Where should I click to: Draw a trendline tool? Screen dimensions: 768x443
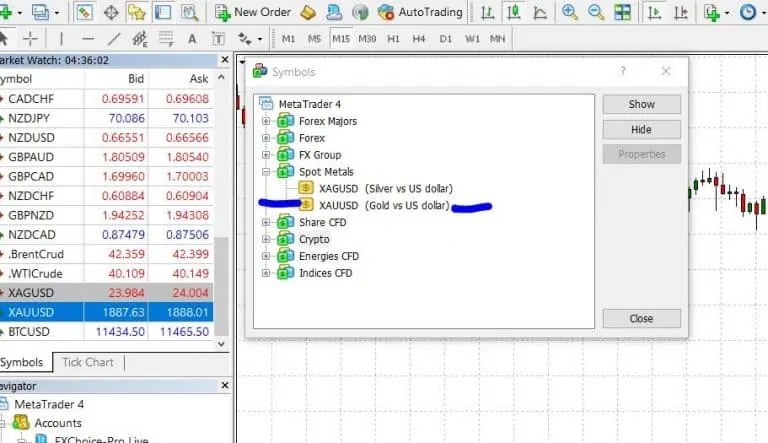(114, 38)
